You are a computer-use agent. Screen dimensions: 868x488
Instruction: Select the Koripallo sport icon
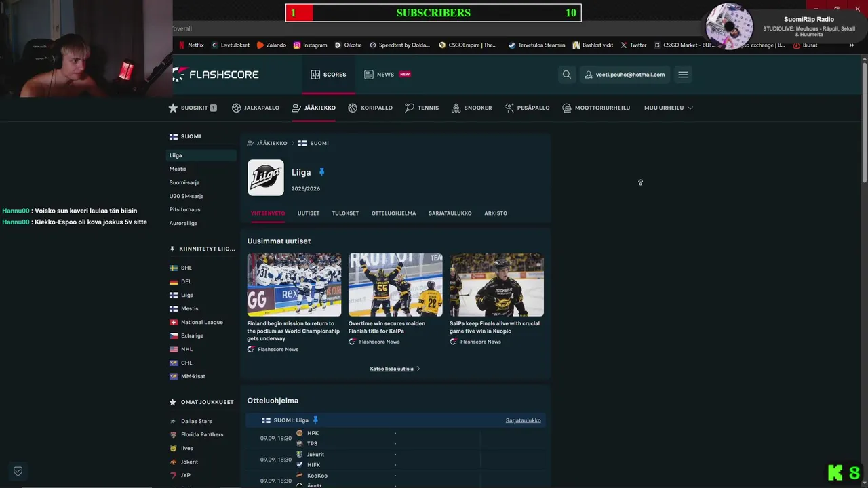tap(353, 108)
